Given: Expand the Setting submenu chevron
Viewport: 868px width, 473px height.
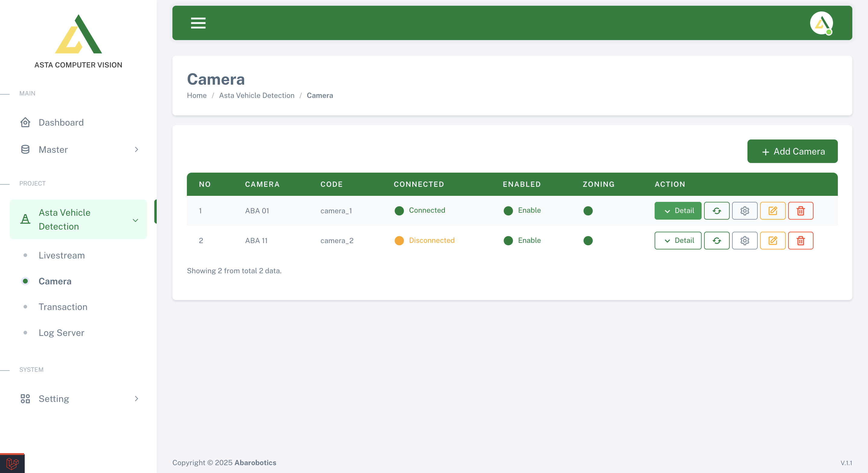Looking at the screenshot, I should pyautogui.click(x=137, y=399).
